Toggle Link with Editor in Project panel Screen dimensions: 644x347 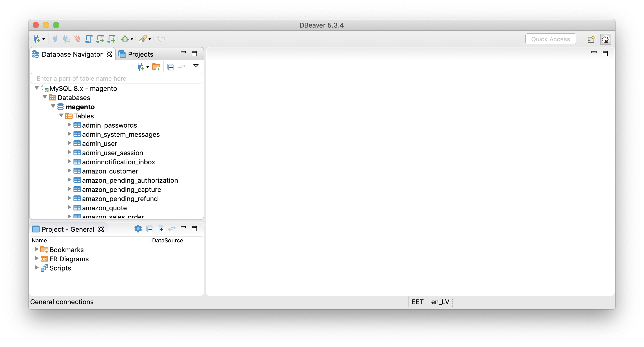[172, 229]
